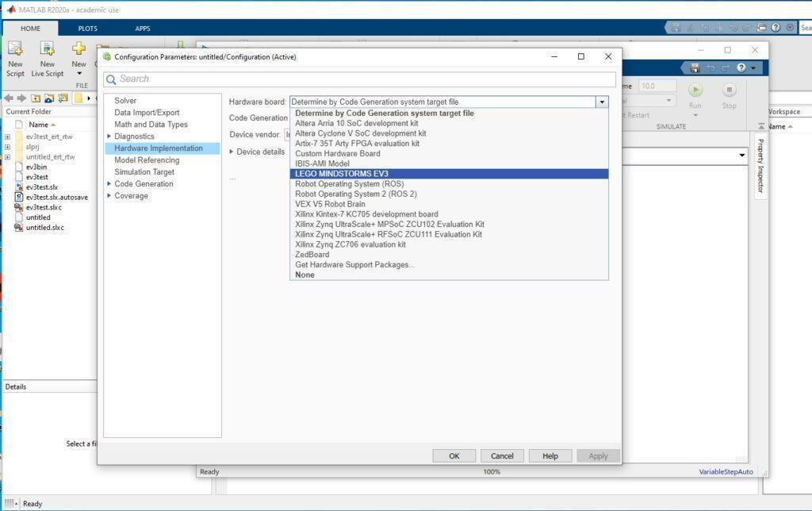Expand Code Generation tree node
The image size is (812, 511).
109,184
